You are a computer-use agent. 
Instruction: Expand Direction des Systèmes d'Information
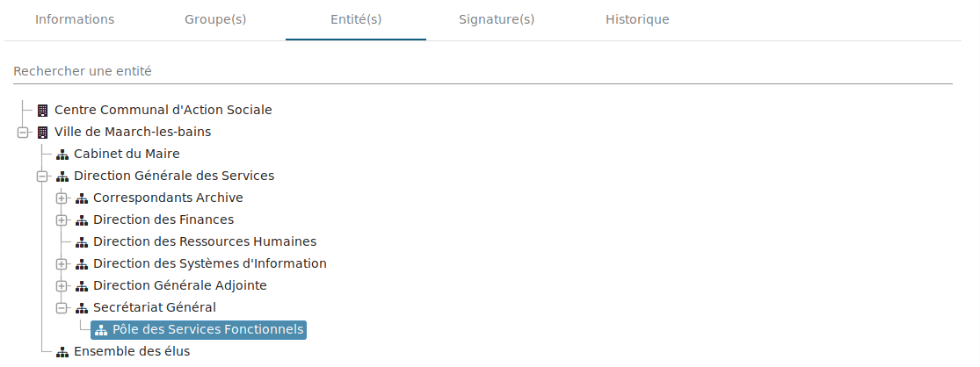pyautogui.click(x=62, y=263)
